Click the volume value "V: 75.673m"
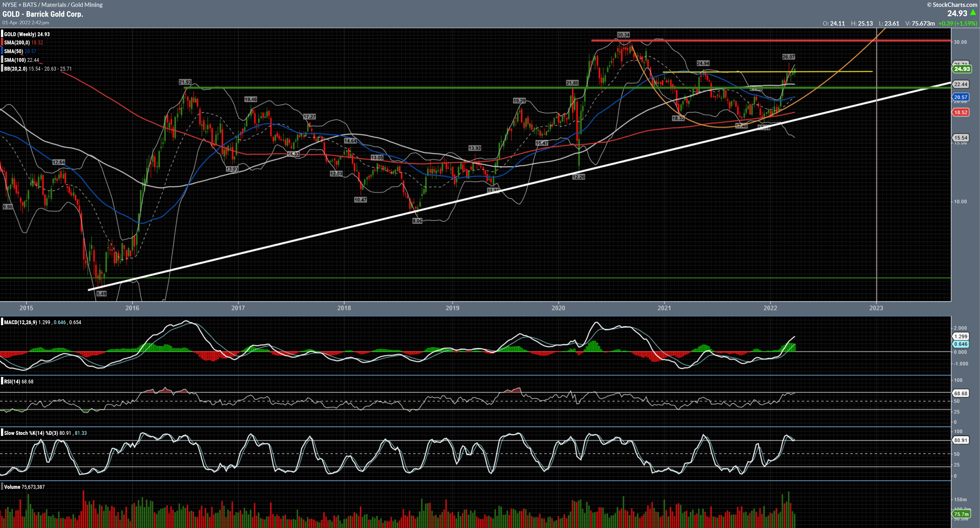The height and width of the screenshot is (528, 980). point(920,24)
